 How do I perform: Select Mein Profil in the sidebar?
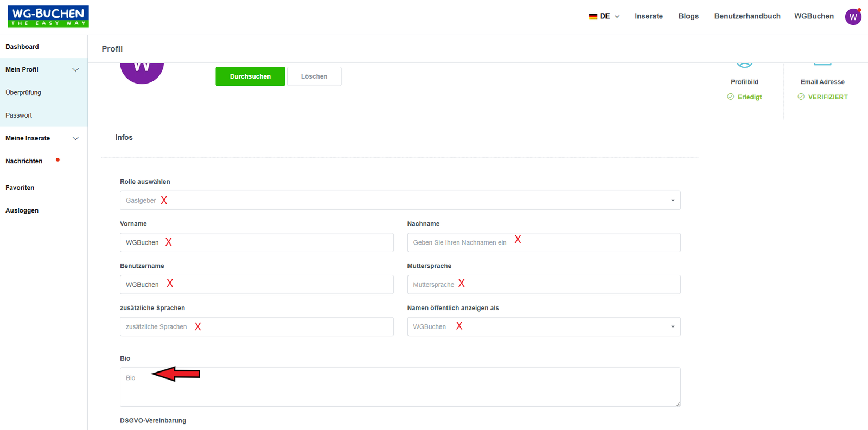[x=22, y=69]
